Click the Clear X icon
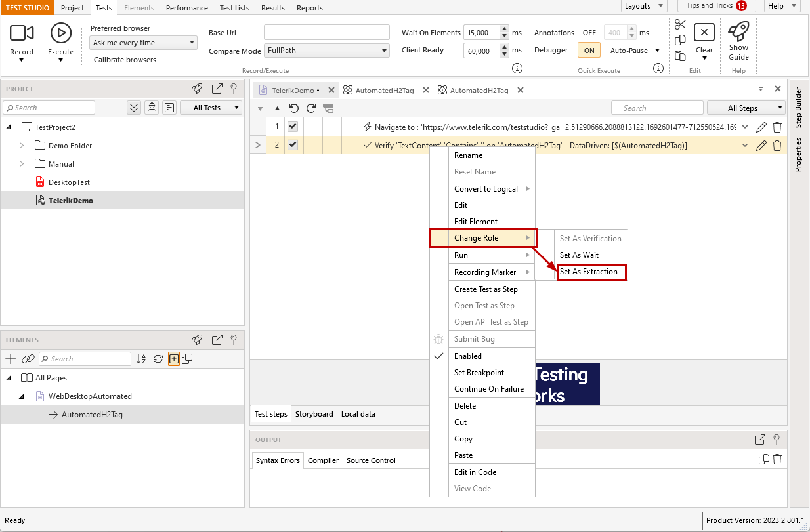The height and width of the screenshot is (532, 810). [x=704, y=32]
